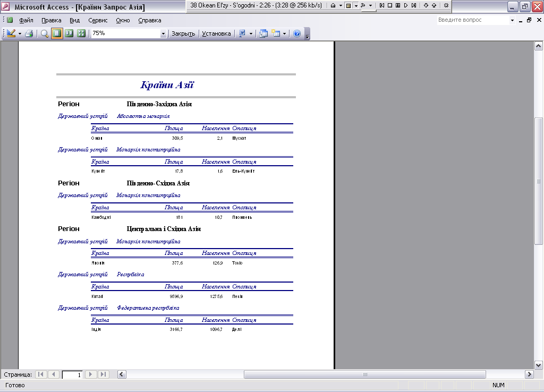The image size is (544, 392).
Task: Click the Країни Азії report title
Action: pos(167,85)
